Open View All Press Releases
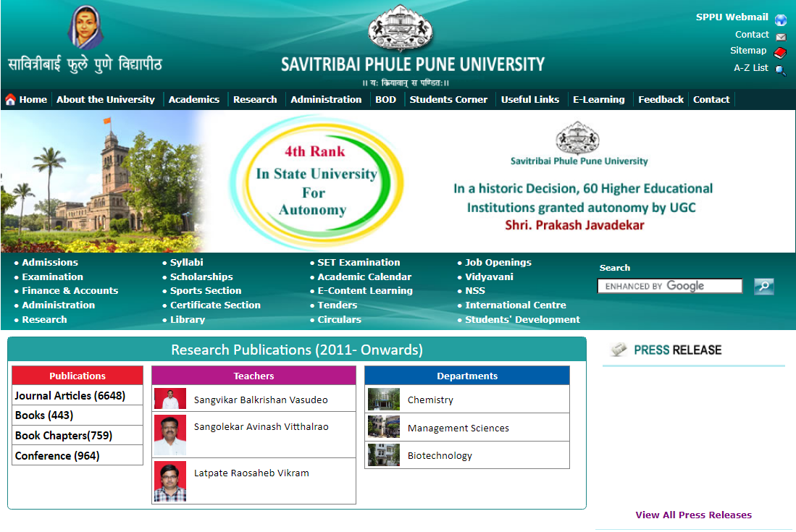796x532 pixels. click(x=693, y=515)
